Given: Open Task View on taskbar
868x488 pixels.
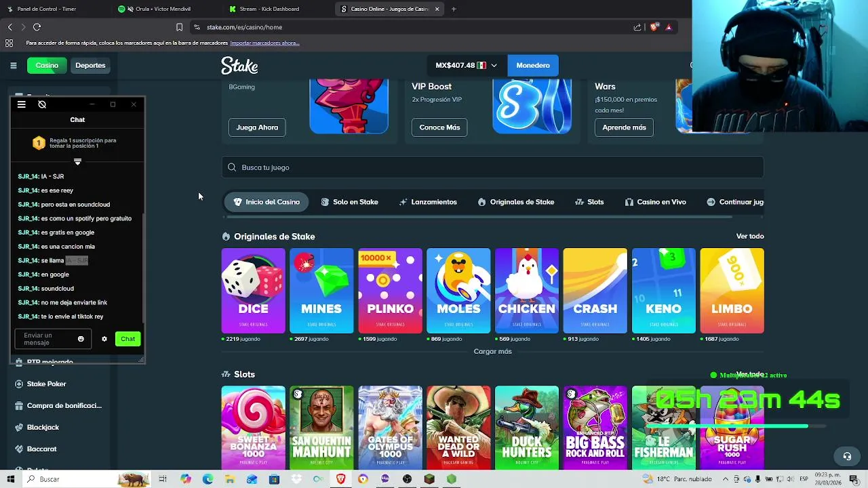Looking at the screenshot, I should (163, 479).
